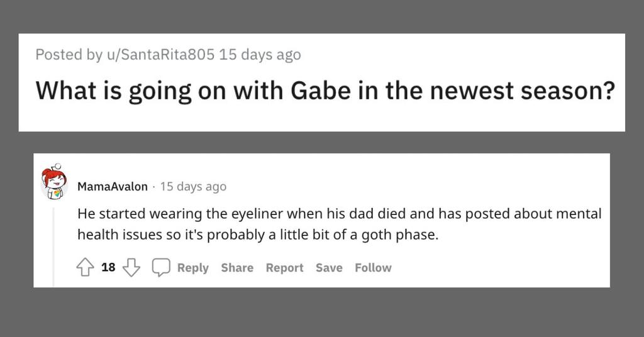The width and height of the screenshot is (644, 337).
Task: Downvote the comment with the down arrow
Action: point(131,268)
